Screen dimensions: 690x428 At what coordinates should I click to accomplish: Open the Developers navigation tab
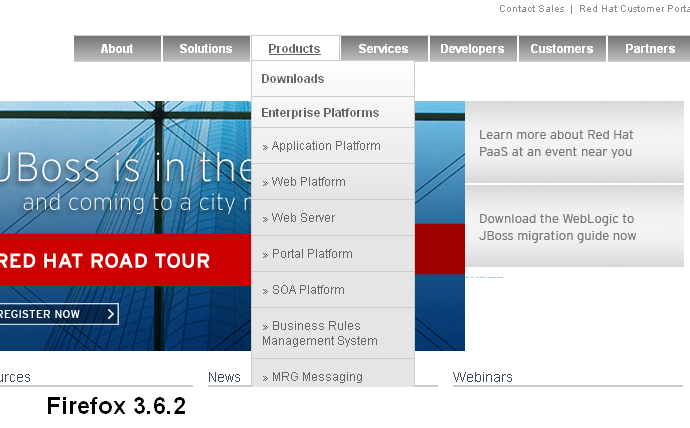[473, 49]
